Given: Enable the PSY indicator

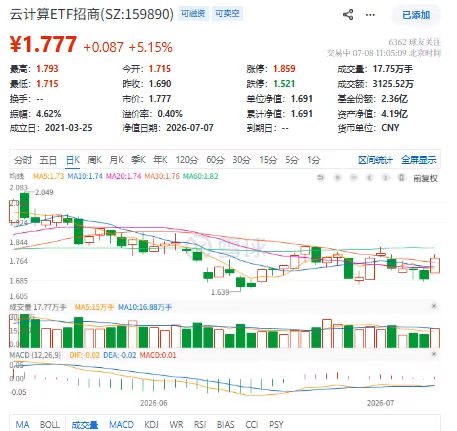Looking at the screenshot, I should point(276,425).
